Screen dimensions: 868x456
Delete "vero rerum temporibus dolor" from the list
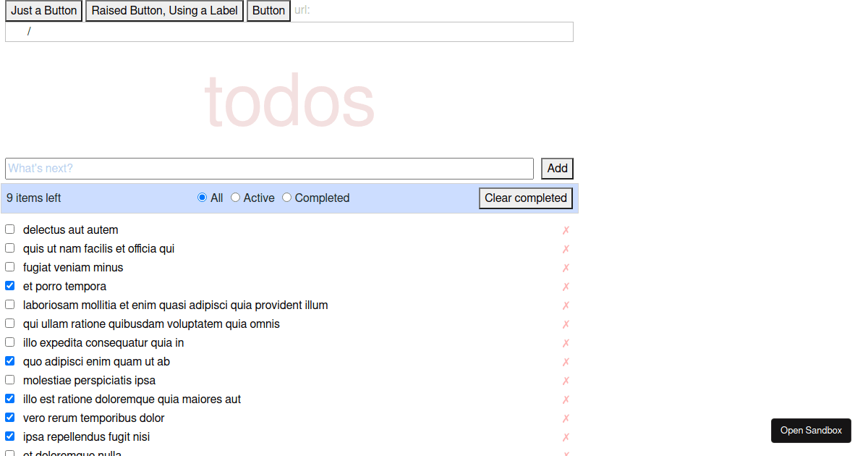click(566, 418)
